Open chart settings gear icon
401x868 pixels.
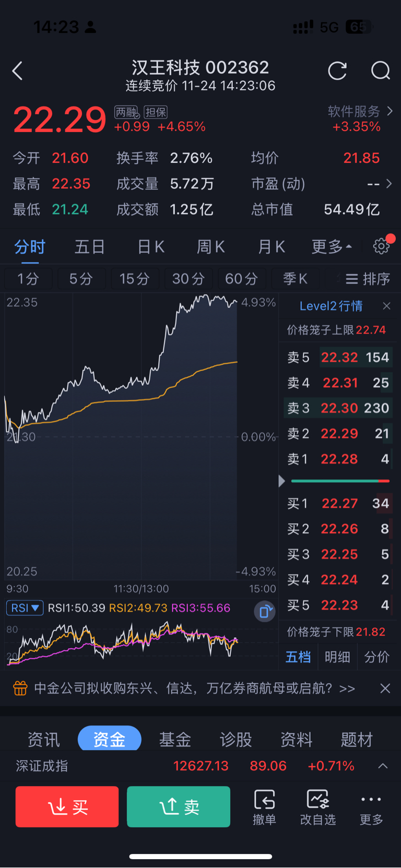click(381, 246)
